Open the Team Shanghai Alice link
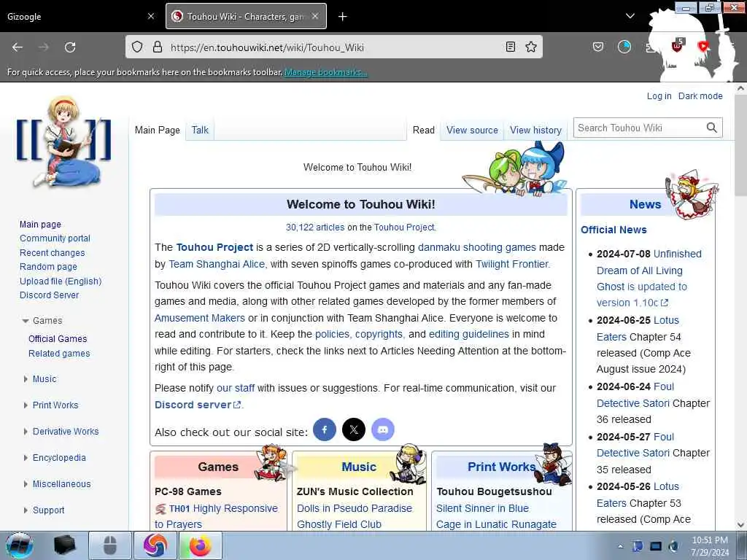The image size is (747, 560). (217, 264)
